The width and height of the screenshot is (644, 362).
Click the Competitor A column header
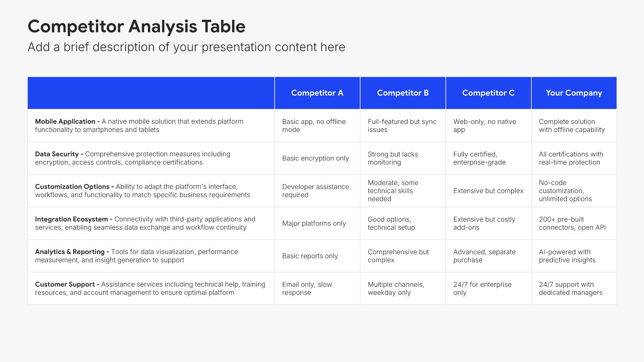coord(317,93)
